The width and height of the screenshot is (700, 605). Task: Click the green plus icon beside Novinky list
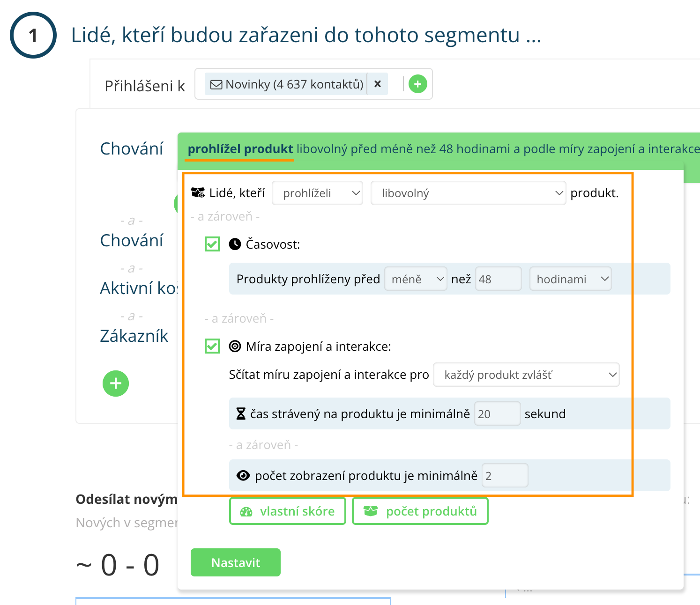click(x=417, y=84)
